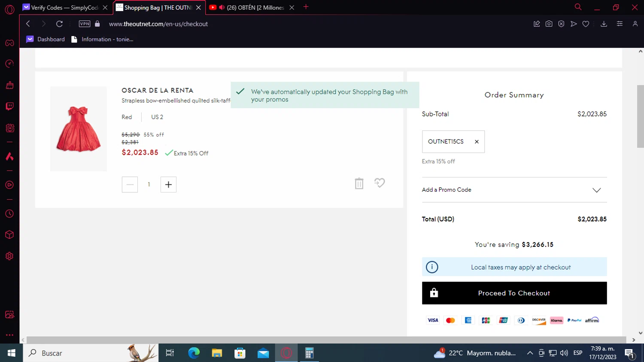Open File Explorer from taskbar
Screen dimensions: 644x362
tap(217, 353)
